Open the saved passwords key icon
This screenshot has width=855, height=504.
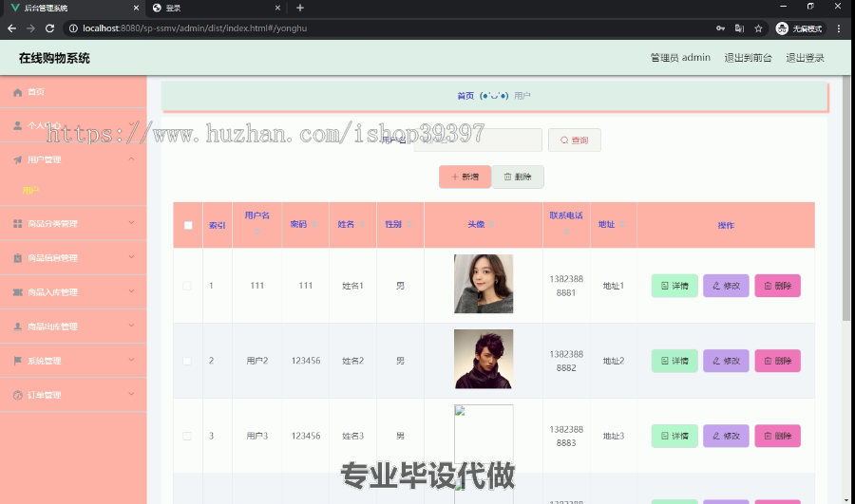tap(720, 28)
